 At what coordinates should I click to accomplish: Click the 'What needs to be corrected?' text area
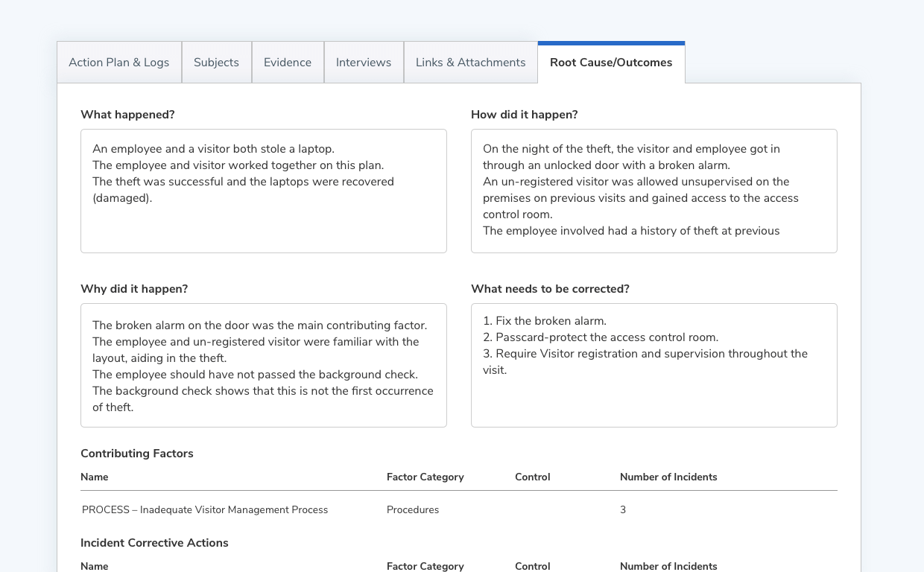tap(654, 365)
